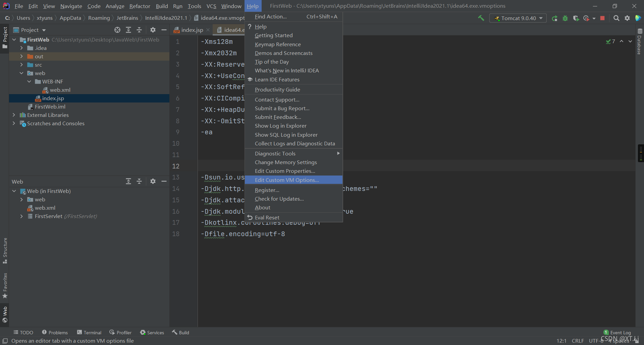Image resolution: width=644 pixels, height=345 pixels.
Task: Expand all in Web panel
Action: point(128,181)
